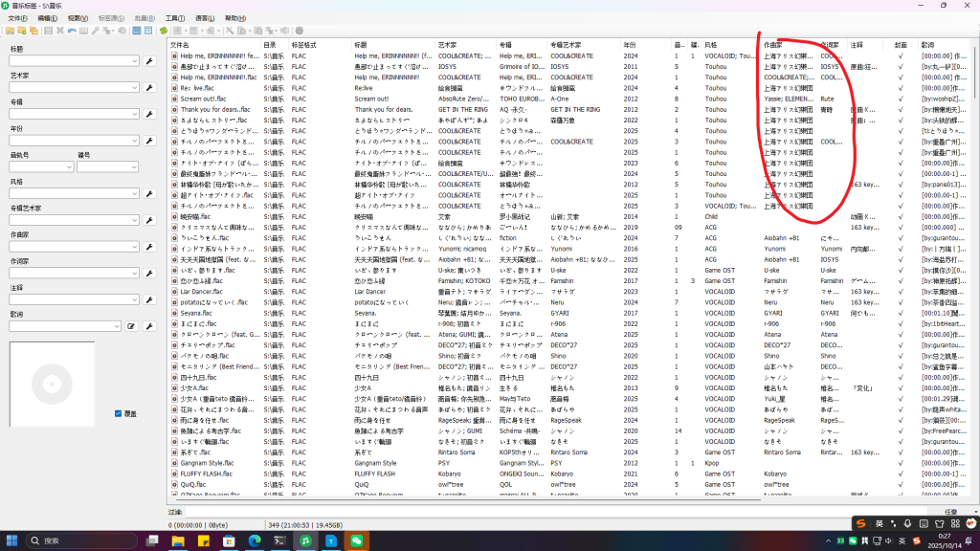Click the wrench icon beside 艺术家 field

149,88
